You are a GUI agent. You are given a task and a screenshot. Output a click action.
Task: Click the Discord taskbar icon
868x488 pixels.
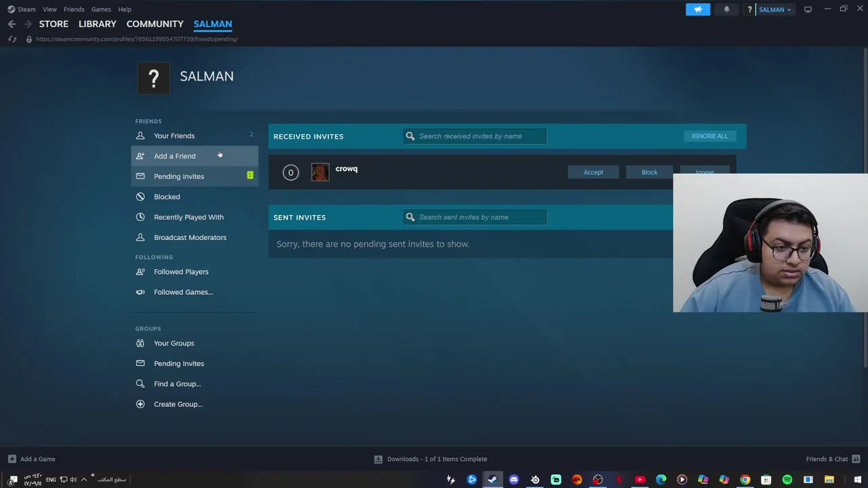click(x=514, y=480)
